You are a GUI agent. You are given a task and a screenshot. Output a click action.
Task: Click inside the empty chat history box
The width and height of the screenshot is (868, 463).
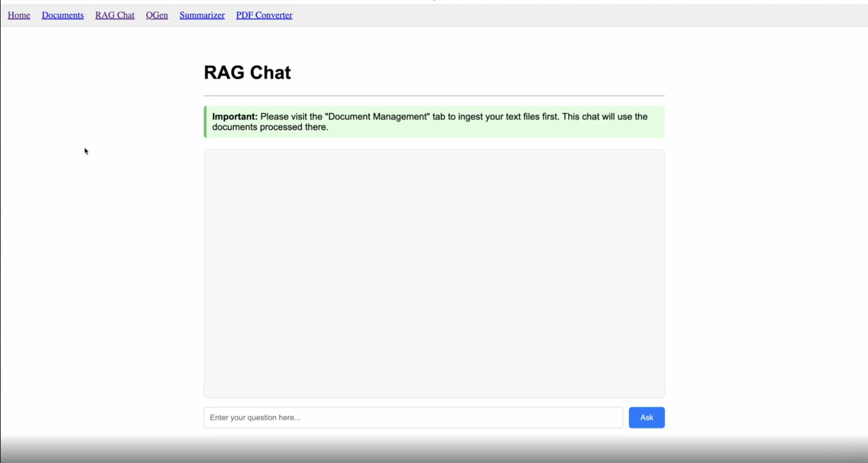pos(434,274)
